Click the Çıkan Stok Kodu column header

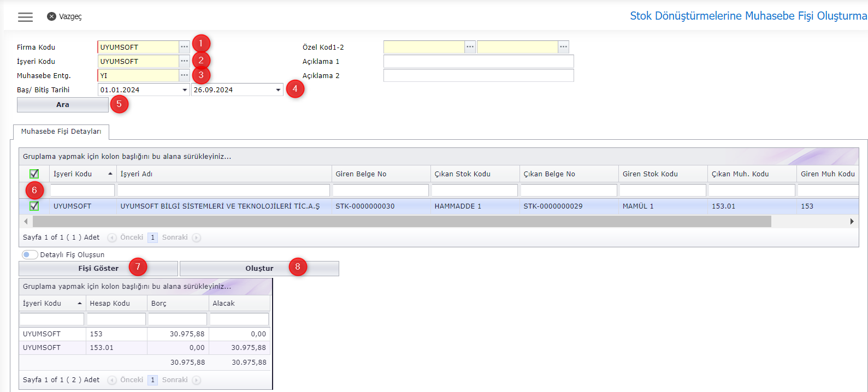[475, 174]
